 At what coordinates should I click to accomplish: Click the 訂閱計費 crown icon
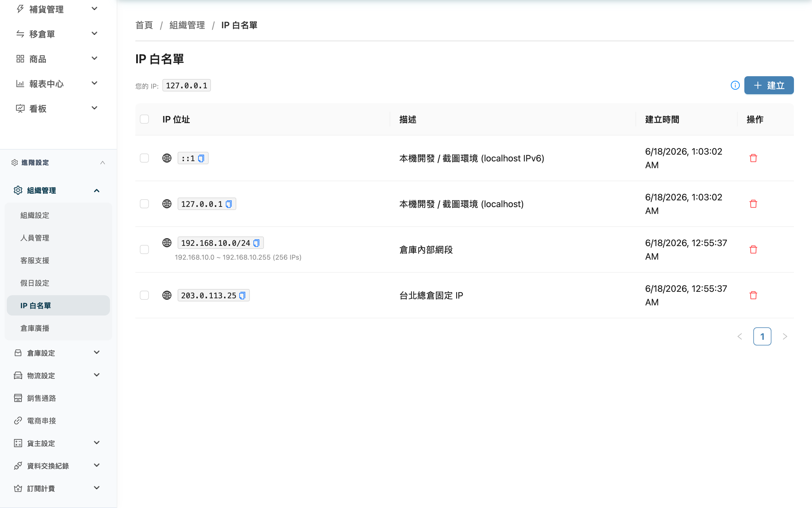click(18, 488)
